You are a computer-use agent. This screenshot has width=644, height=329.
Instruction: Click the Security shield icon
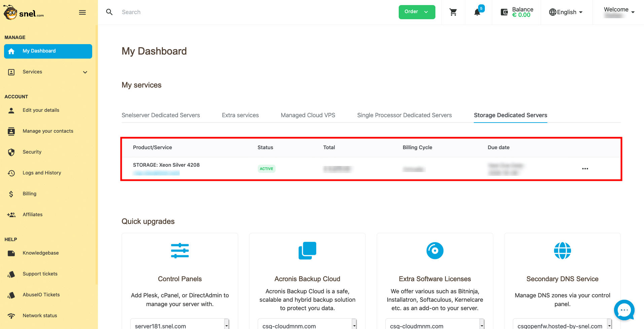click(x=11, y=152)
